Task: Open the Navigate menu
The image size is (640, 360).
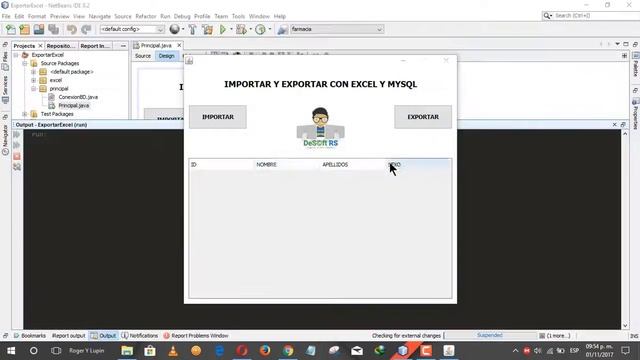Action: pos(100,16)
